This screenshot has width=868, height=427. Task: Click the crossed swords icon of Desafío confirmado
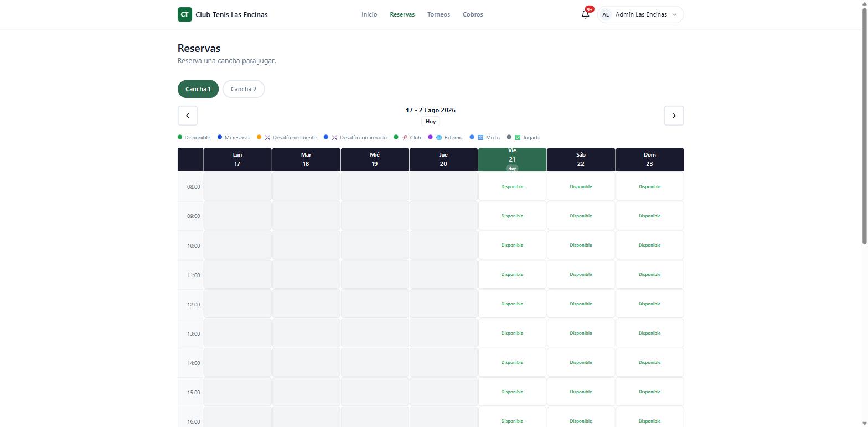[334, 138]
